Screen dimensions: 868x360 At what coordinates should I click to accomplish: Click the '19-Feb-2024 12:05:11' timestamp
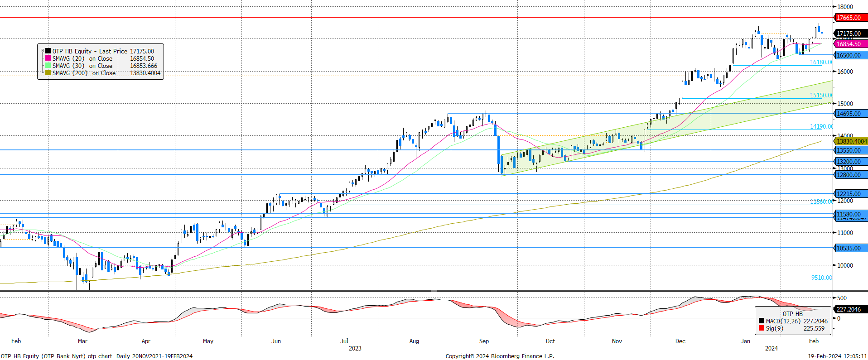(x=838, y=356)
